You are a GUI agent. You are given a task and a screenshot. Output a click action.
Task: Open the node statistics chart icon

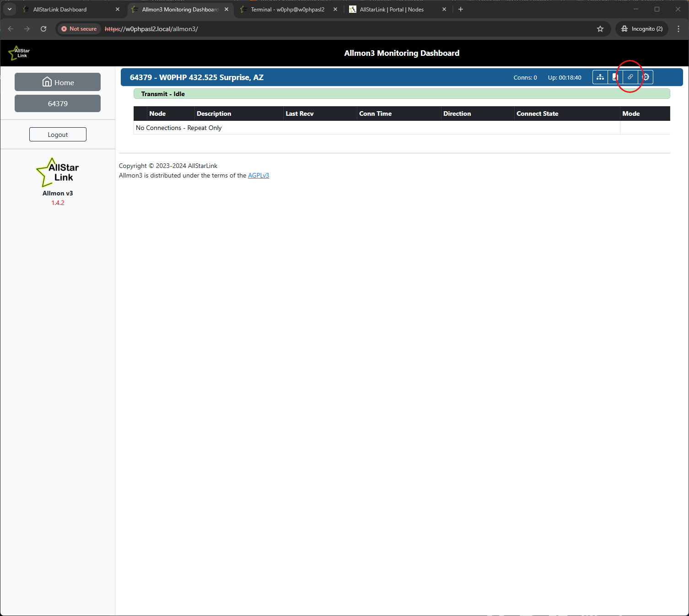[x=615, y=77]
